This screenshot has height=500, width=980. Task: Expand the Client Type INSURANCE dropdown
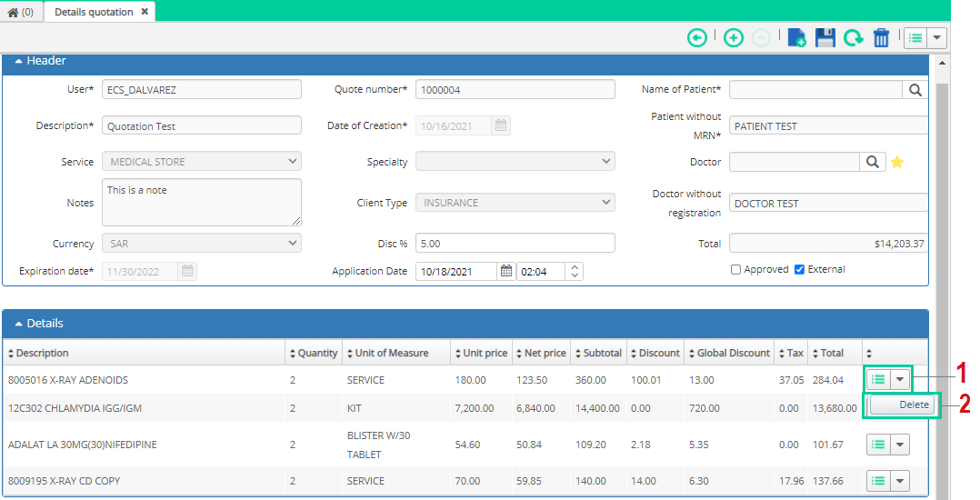tap(515, 203)
